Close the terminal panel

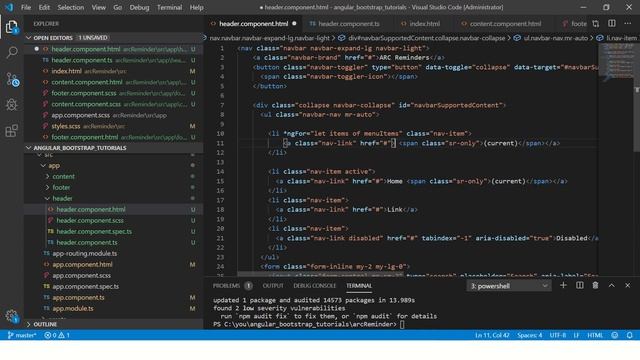(627, 285)
